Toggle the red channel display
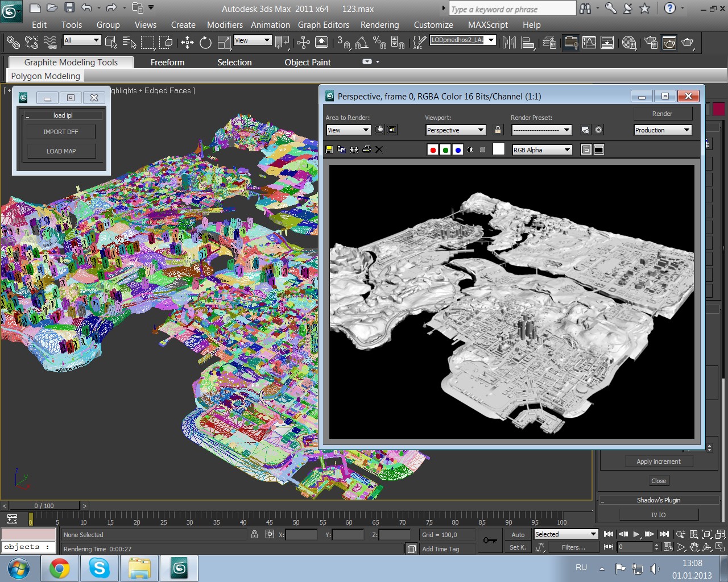The width and height of the screenshot is (728, 582). (x=433, y=149)
